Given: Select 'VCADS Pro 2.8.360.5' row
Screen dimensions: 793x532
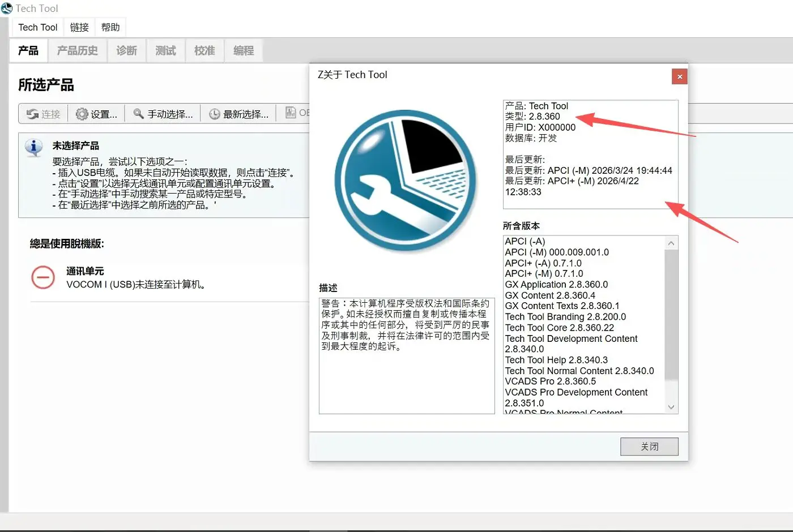Looking at the screenshot, I should coord(551,381).
